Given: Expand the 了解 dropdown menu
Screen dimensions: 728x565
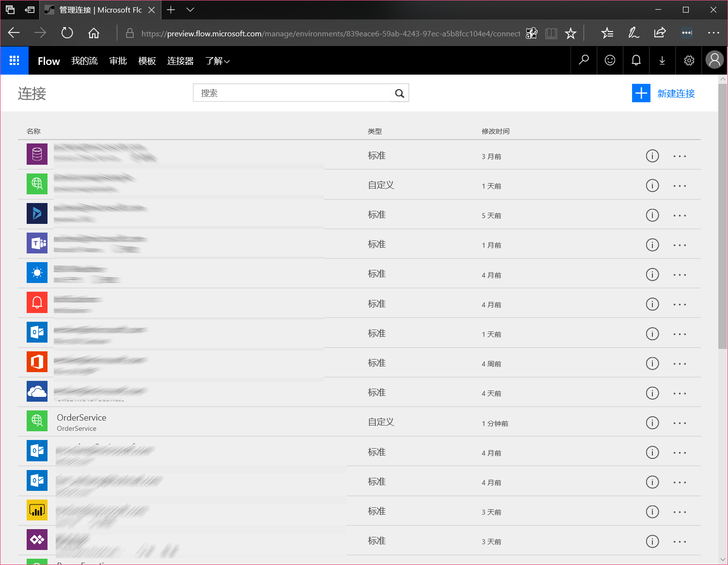Looking at the screenshot, I should (x=217, y=61).
